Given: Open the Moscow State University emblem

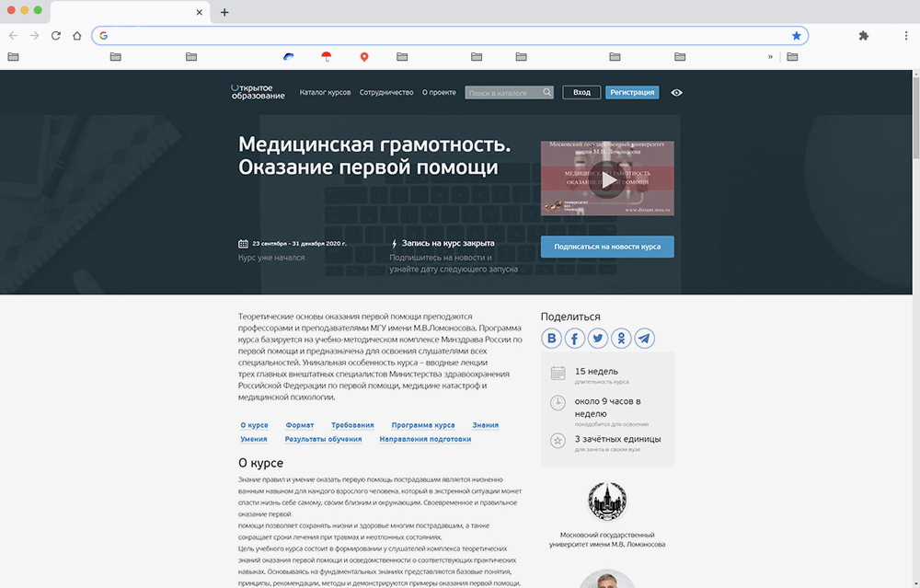Looking at the screenshot, I should click(x=607, y=502).
